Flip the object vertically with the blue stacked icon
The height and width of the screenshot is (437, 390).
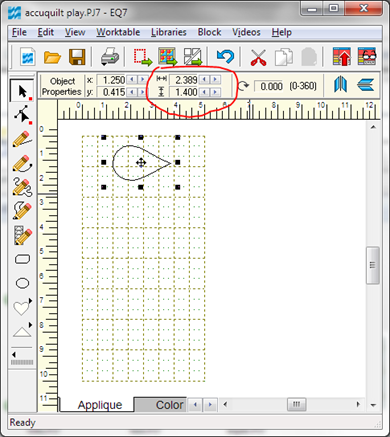click(365, 85)
